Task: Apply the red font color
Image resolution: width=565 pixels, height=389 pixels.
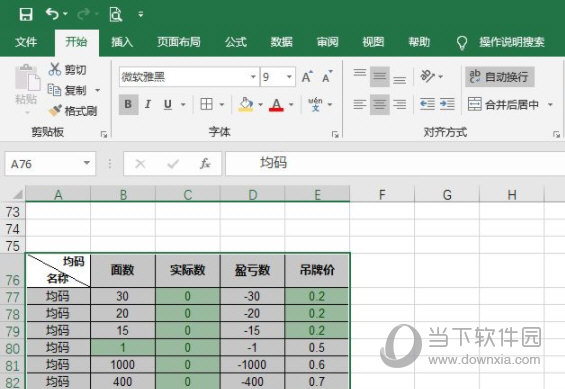Action: 276,104
